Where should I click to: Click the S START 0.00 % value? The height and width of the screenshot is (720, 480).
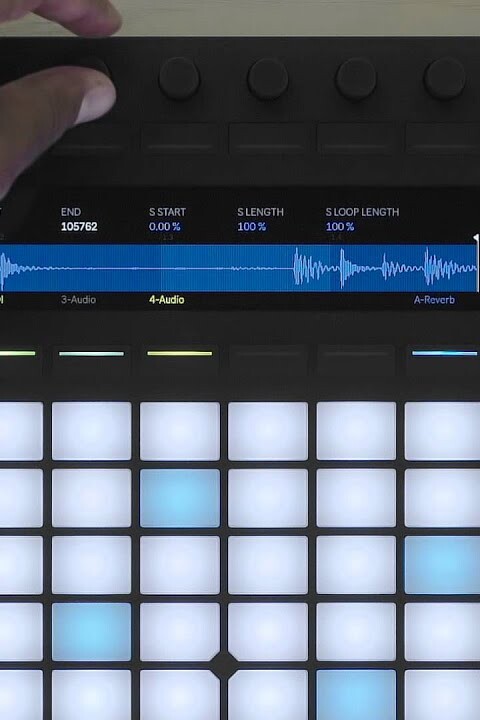click(164, 226)
